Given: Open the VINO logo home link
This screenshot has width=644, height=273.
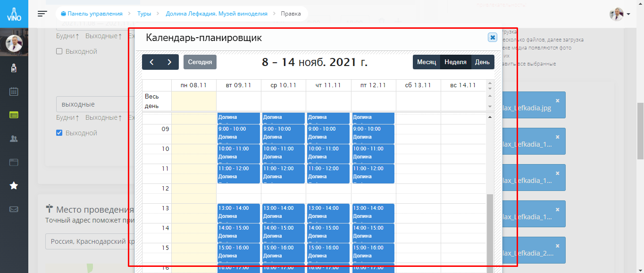Looking at the screenshot, I should [14, 14].
